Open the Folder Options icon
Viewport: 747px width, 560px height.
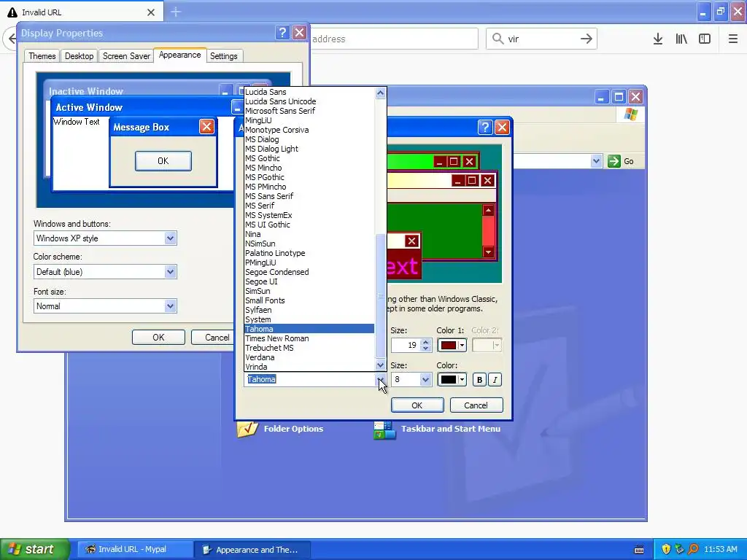[x=247, y=429]
